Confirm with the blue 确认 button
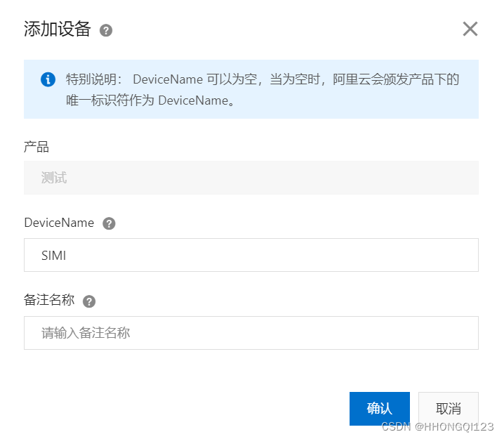Viewport: 504px width, 439px height. tap(380, 409)
